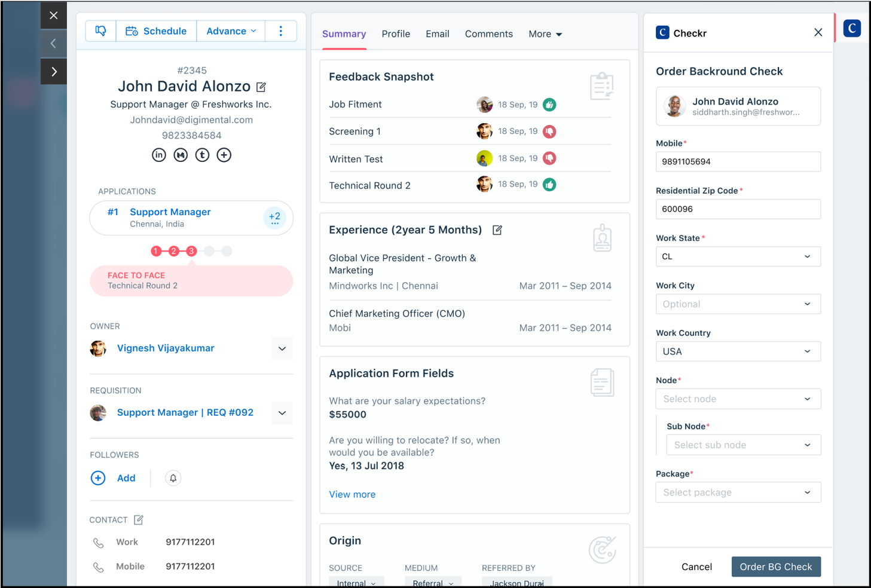
Task: Open the candidate's LinkedIn profile icon
Action: pyautogui.click(x=159, y=155)
